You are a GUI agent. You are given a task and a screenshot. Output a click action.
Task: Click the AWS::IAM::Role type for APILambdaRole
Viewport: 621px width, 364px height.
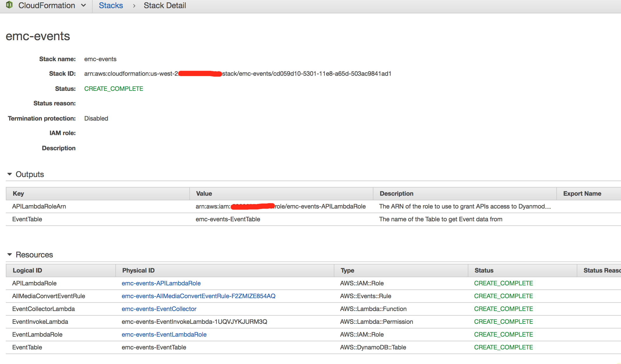(x=362, y=283)
